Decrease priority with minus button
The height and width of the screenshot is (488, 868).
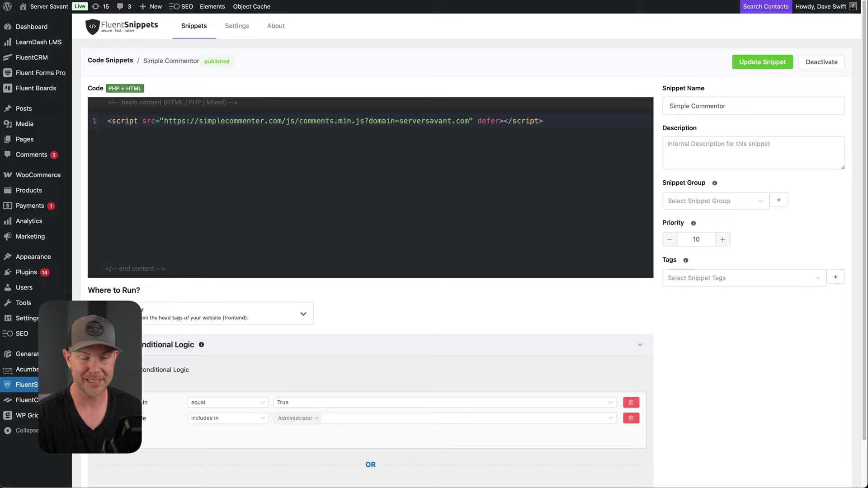670,239
